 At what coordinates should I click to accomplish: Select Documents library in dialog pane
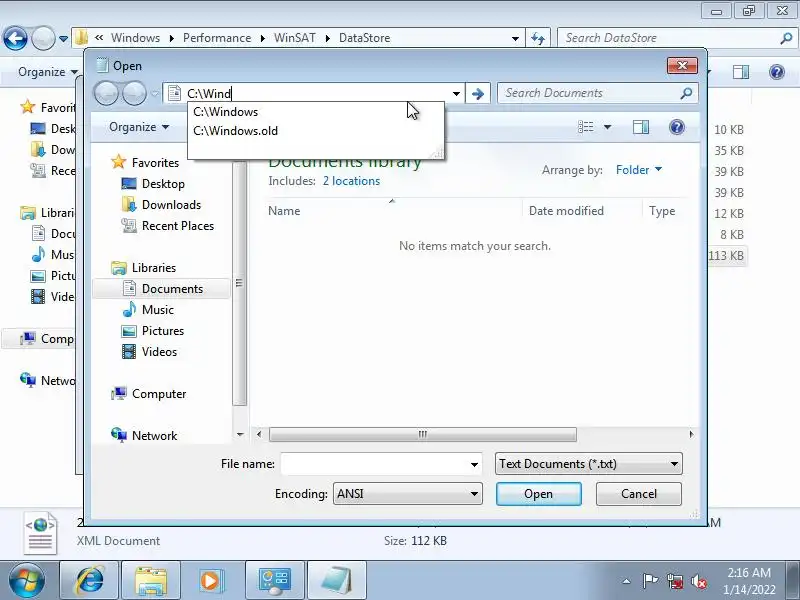click(x=172, y=289)
